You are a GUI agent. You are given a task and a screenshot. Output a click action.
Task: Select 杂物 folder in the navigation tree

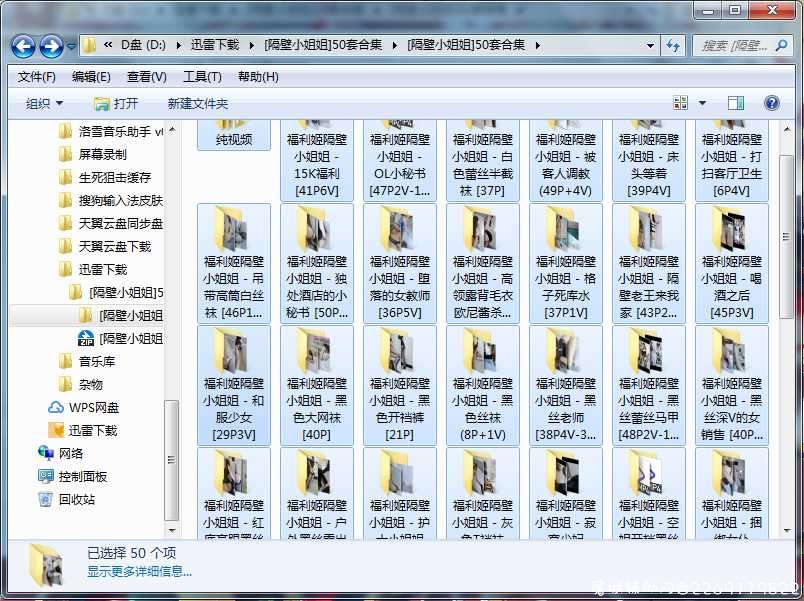(x=81, y=385)
